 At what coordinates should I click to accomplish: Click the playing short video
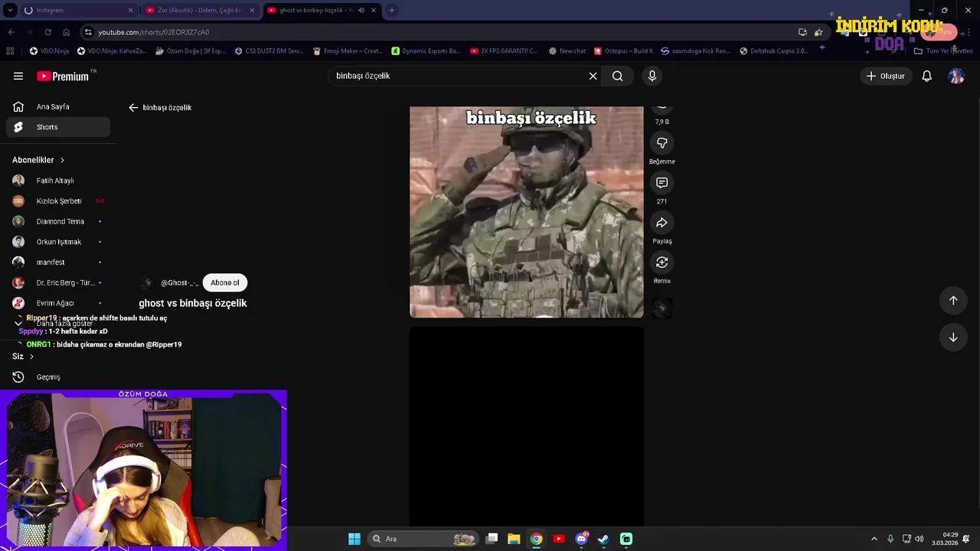[527, 212]
